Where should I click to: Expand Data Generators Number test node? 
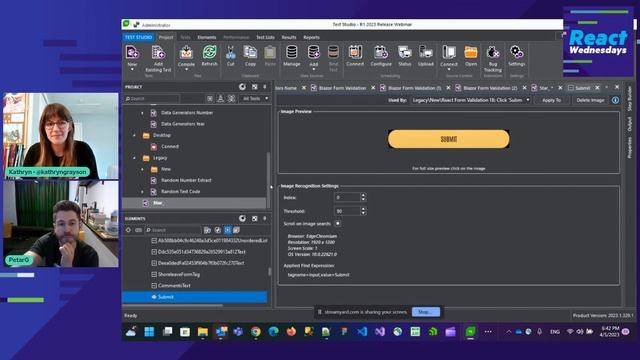(x=142, y=113)
